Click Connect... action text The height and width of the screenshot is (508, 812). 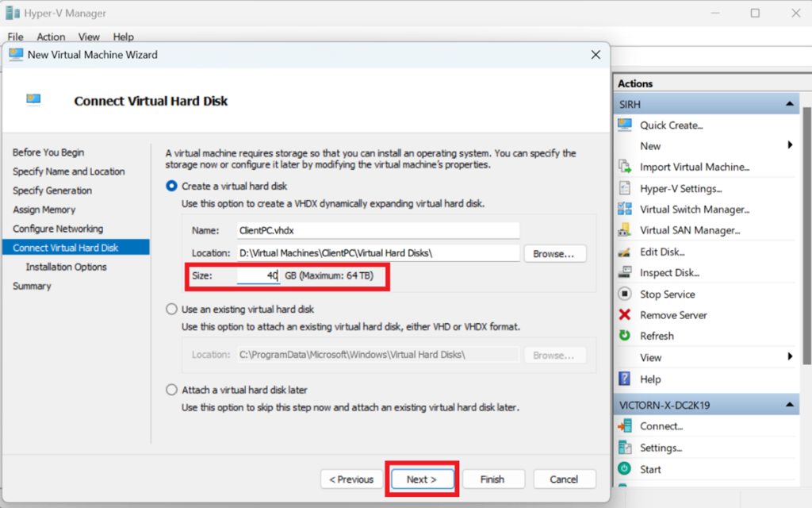click(x=661, y=426)
